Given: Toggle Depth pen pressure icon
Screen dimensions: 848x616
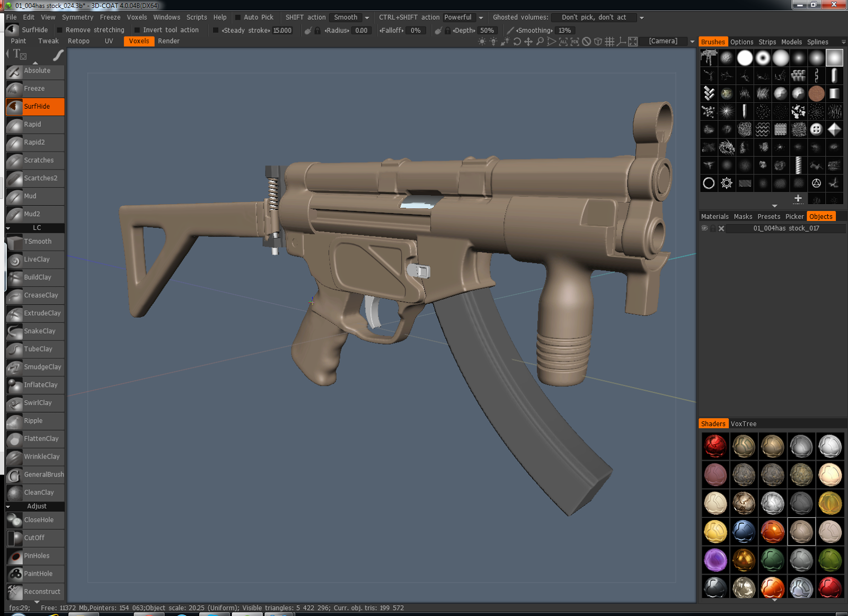Looking at the screenshot, I should click(438, 31).
